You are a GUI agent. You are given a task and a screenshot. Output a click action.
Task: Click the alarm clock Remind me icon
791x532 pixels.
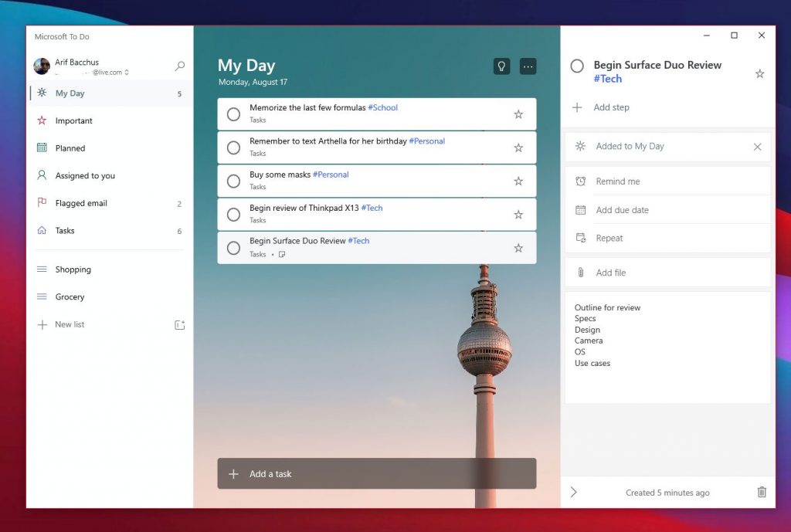tap(581, 181)
